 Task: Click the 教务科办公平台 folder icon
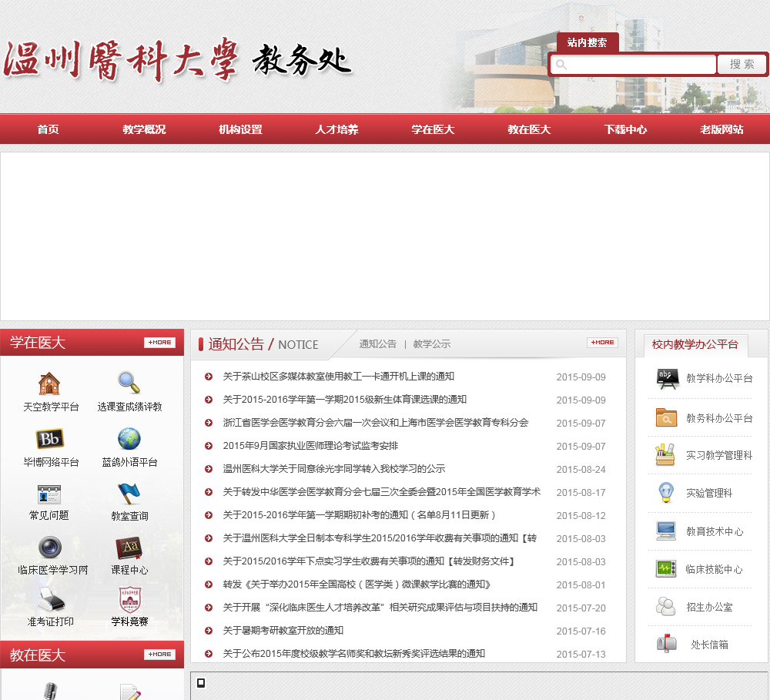pyautogui.click(x=666, y=418)
